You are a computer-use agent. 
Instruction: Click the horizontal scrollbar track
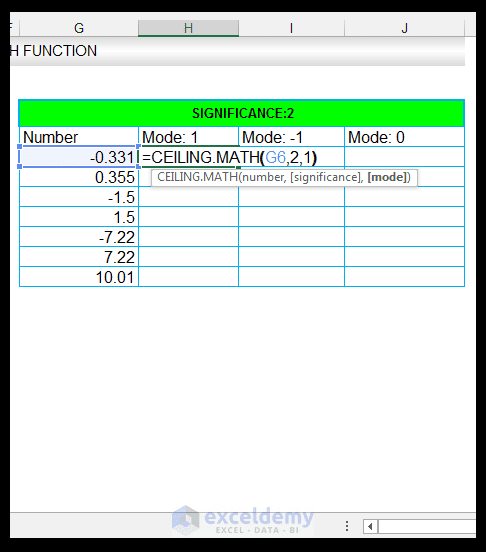click(427, 527)
